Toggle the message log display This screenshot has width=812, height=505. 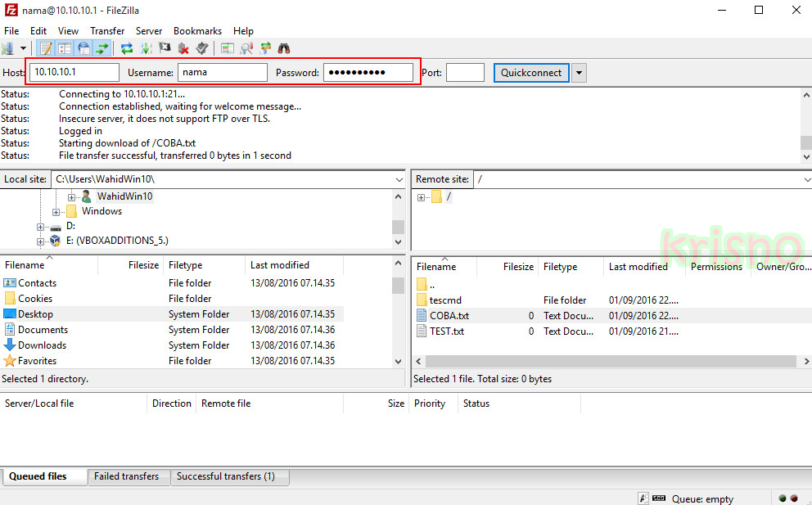tap(46, 48)
